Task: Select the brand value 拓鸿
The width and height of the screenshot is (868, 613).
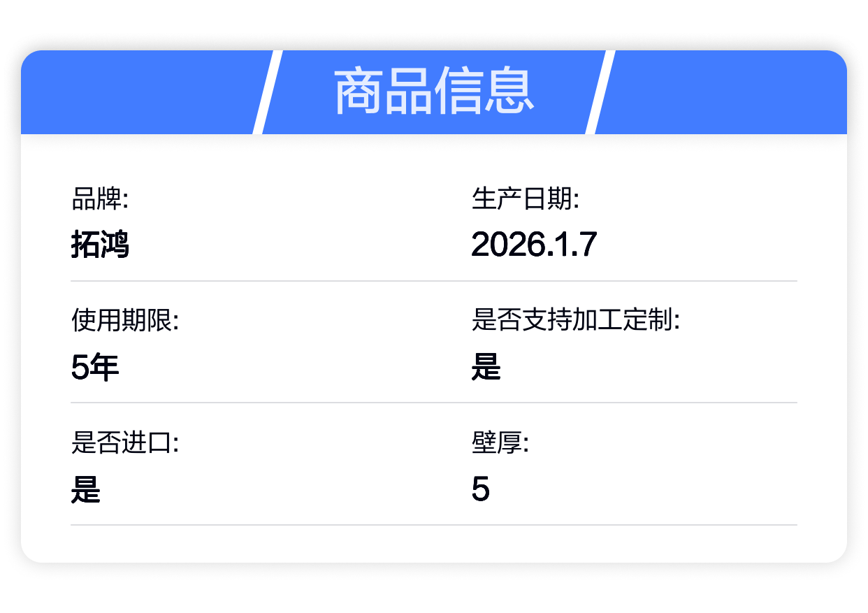Action: pos(100,245)
